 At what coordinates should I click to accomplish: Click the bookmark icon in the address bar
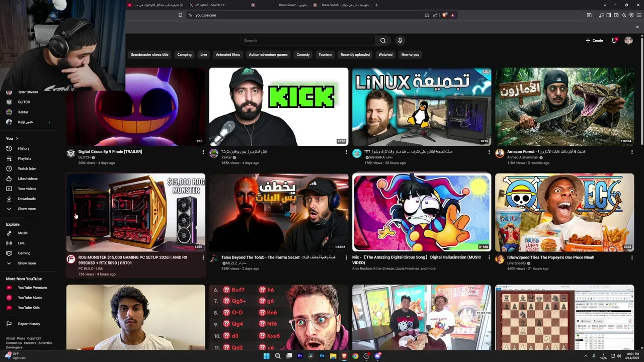[181, 15]
